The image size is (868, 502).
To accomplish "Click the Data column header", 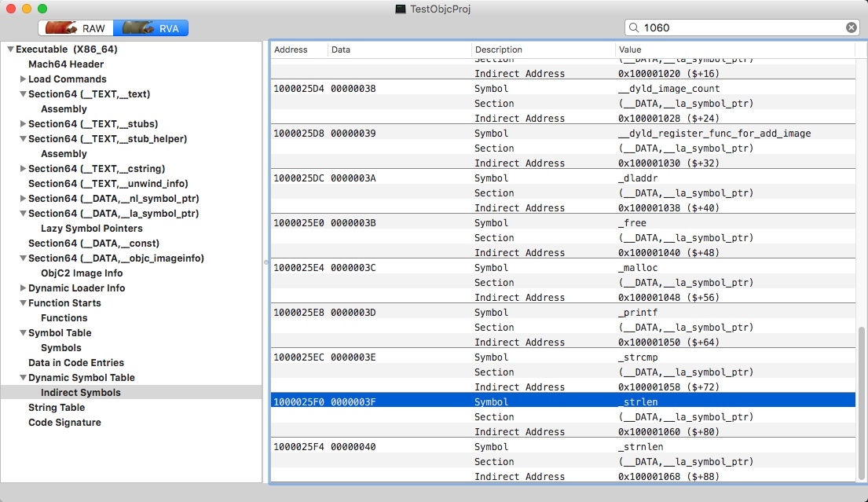I will [399, 49].
